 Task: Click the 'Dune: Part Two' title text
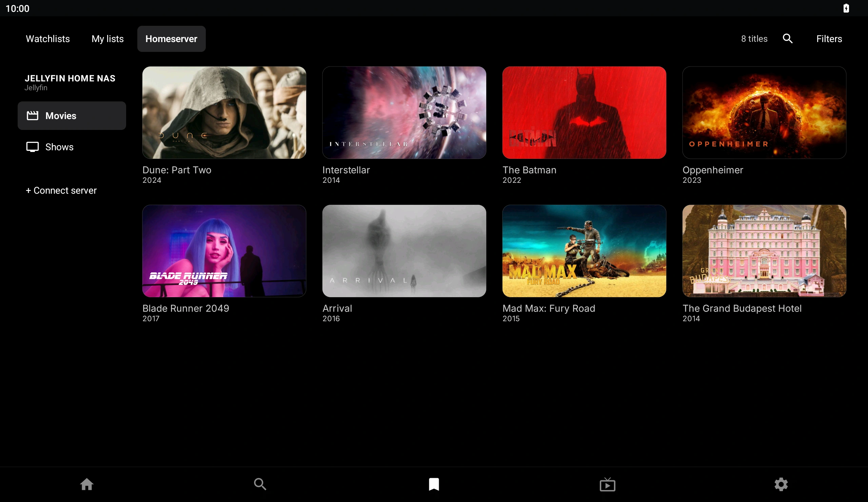coord(177,170)
